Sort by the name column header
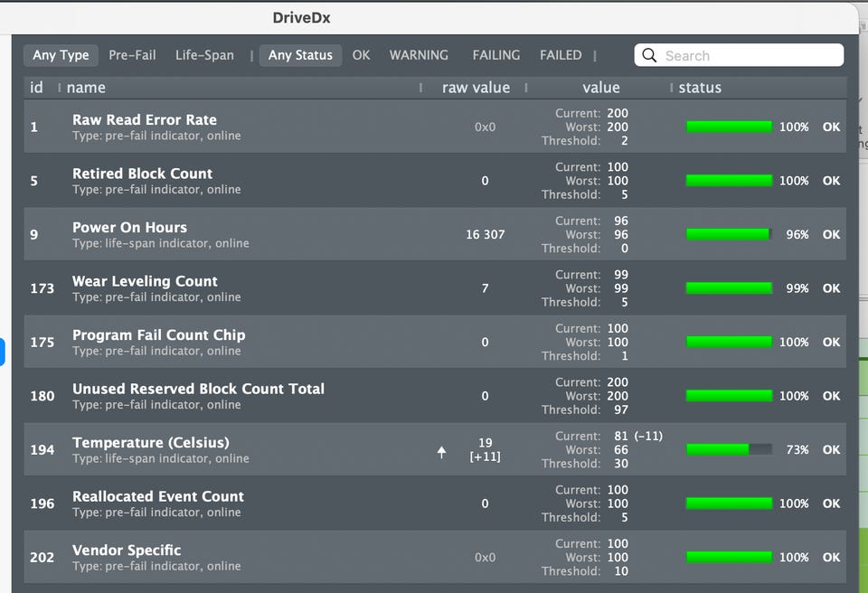 (x=86, y=88)
